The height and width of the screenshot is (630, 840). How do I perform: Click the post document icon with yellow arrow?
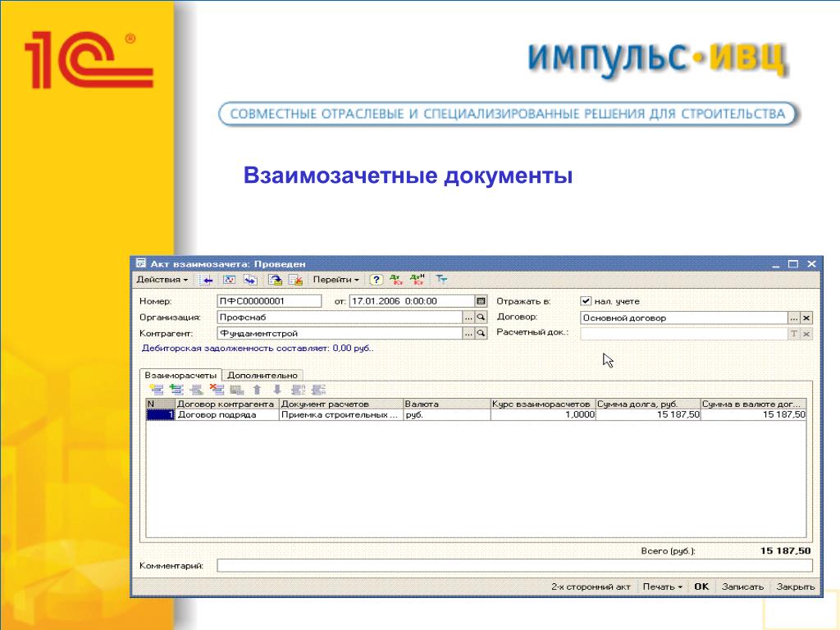(x=276, y=280)
